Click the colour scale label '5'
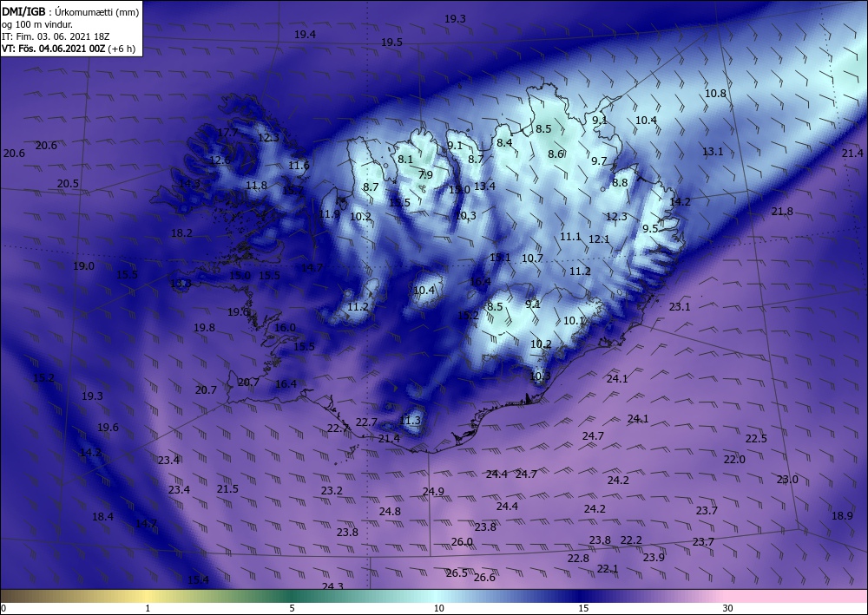 292,608
